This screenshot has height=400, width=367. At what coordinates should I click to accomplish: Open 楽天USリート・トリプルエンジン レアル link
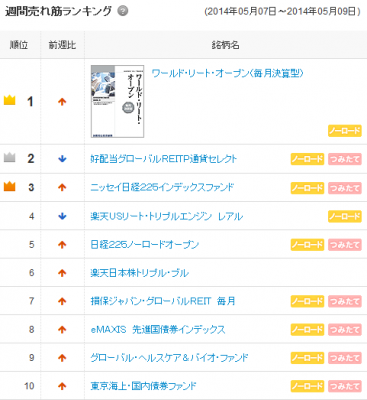pyautogui.click(x=167, y=216)
